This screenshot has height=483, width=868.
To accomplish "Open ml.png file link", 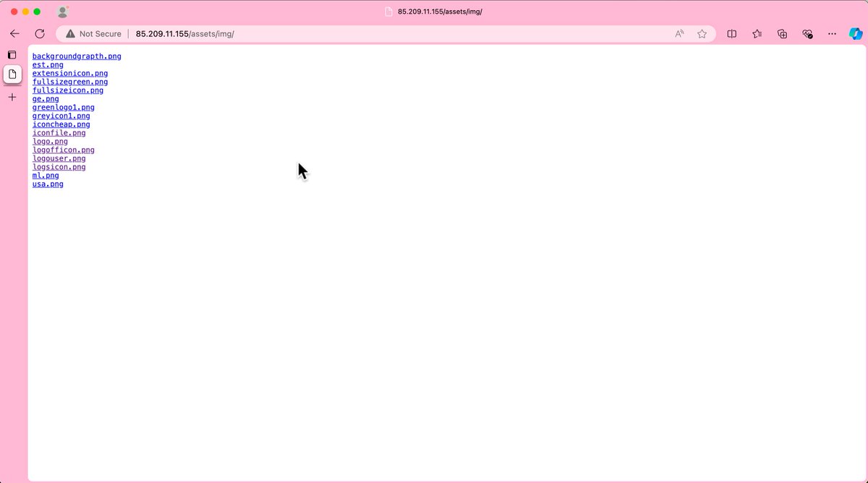I will 46,176.
